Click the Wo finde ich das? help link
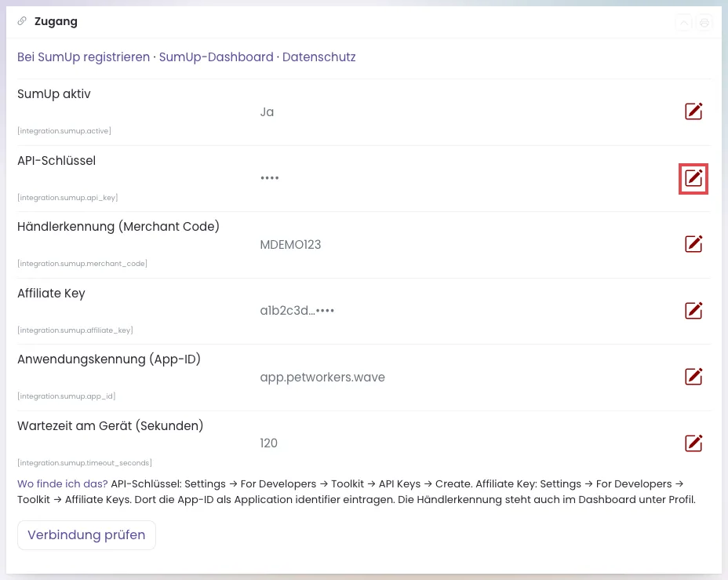Viewport: 728px width, 580px height. tap(63, 484)
